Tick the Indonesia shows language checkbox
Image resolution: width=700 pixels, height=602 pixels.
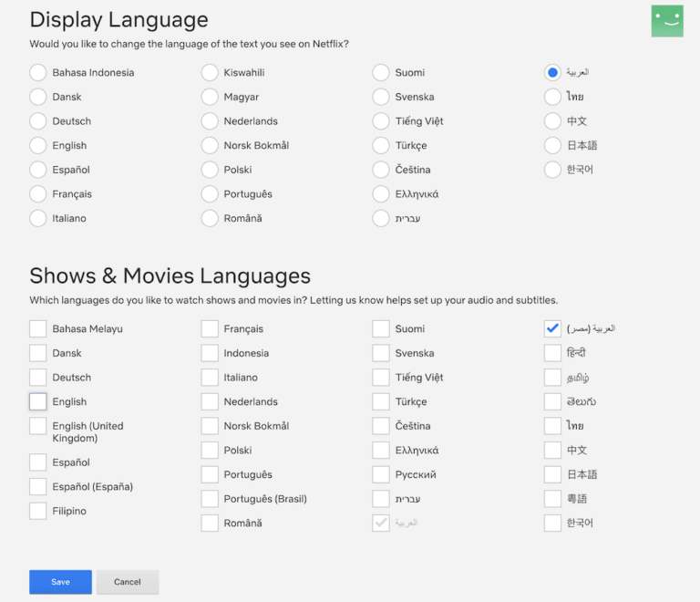pos(210,353)
